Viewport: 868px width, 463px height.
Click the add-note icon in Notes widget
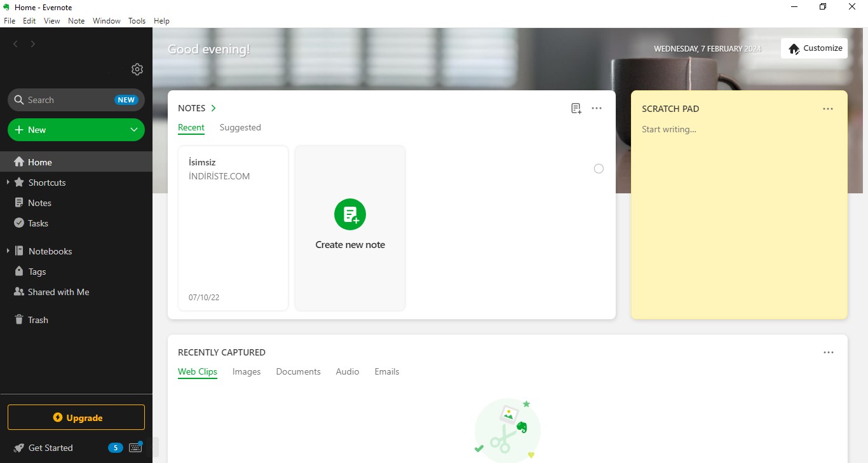tap(576, 109)
